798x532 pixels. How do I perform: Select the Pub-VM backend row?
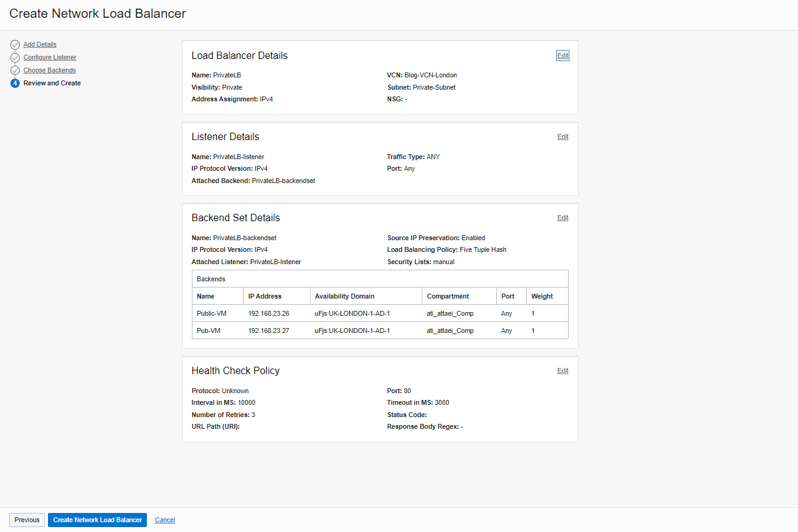tap(208, 331)
